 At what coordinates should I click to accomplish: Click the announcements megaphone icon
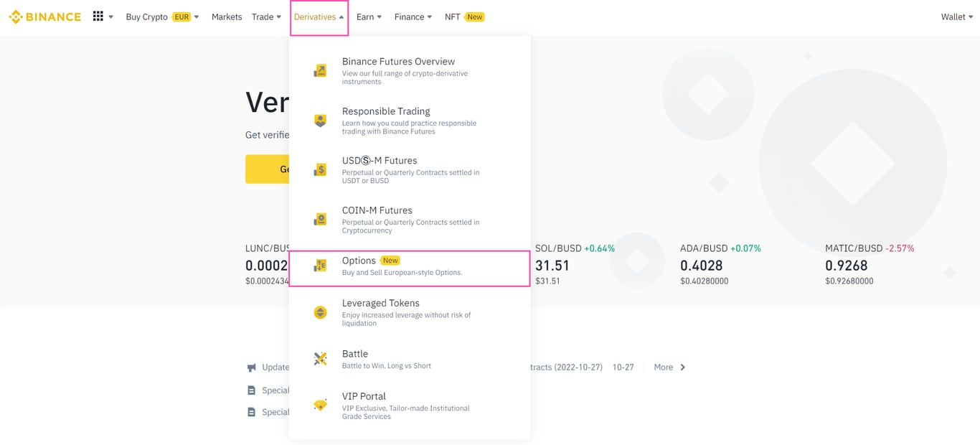tap(251, 367)
